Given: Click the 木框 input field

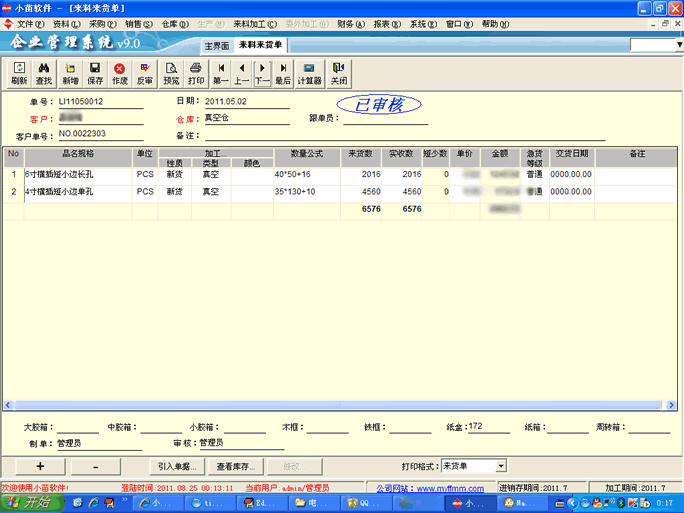Looking at the screenshot, I should [x=328, y=427].
